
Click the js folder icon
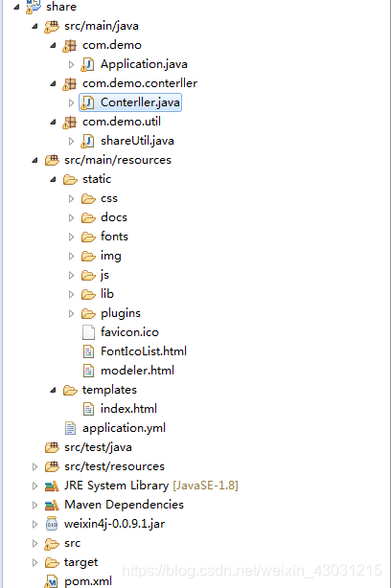(x=88, y=275)
